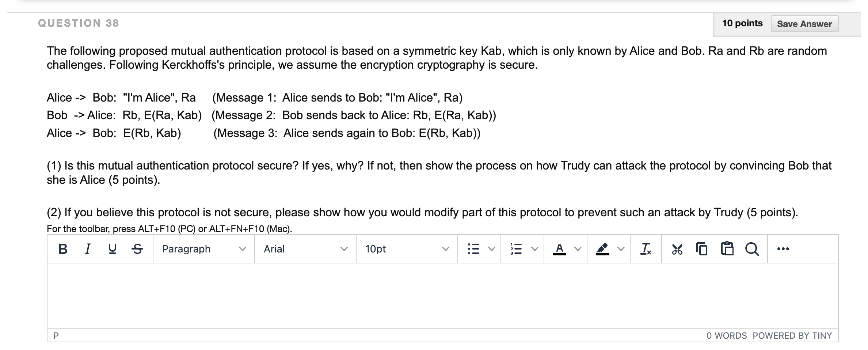Image resolution: width=868 pixels, height=350 pixels.
Task: Select the P element in status bar
Action: (x=56, y=335)
